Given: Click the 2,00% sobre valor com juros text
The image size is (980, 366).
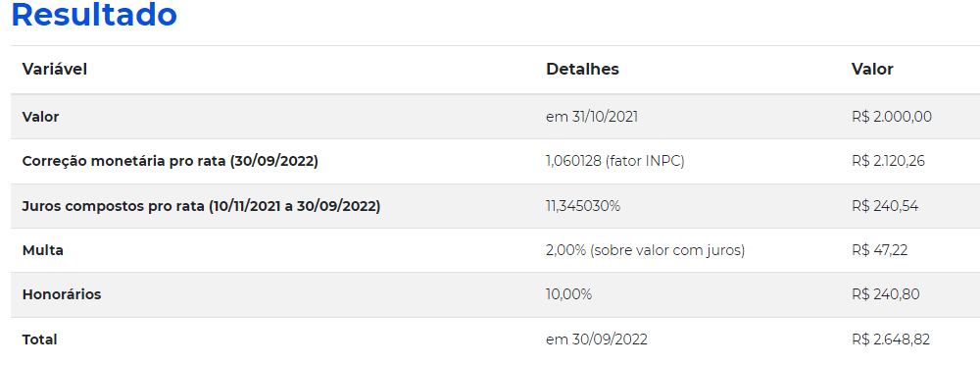Looking at the screenshot, I should [646, 250].
